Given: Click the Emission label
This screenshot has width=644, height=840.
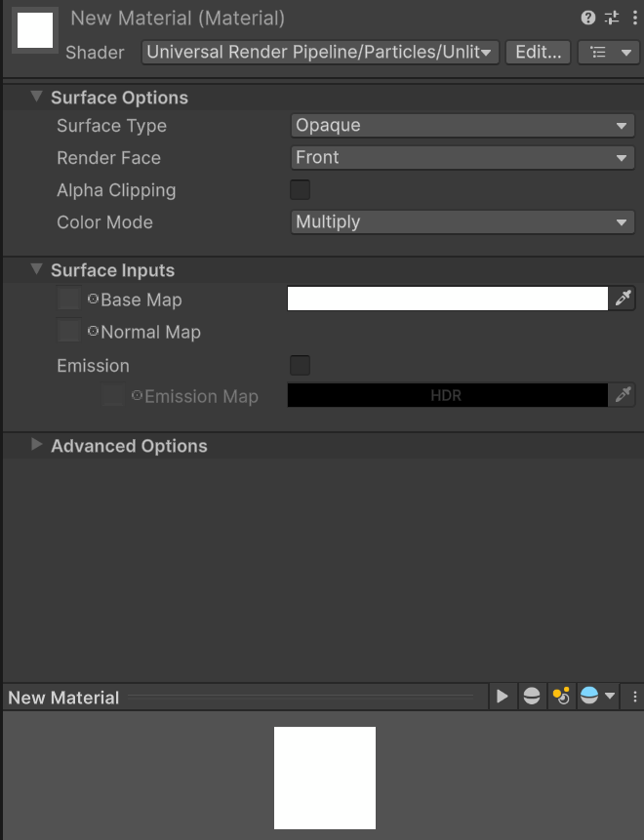Looking at the screenshot, I should click(x=93, y=366).
